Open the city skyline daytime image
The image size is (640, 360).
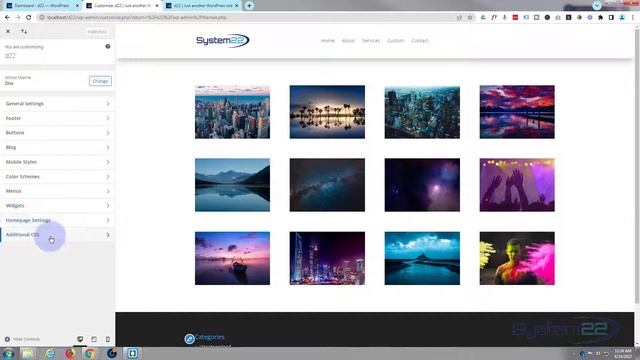[232, 112]
